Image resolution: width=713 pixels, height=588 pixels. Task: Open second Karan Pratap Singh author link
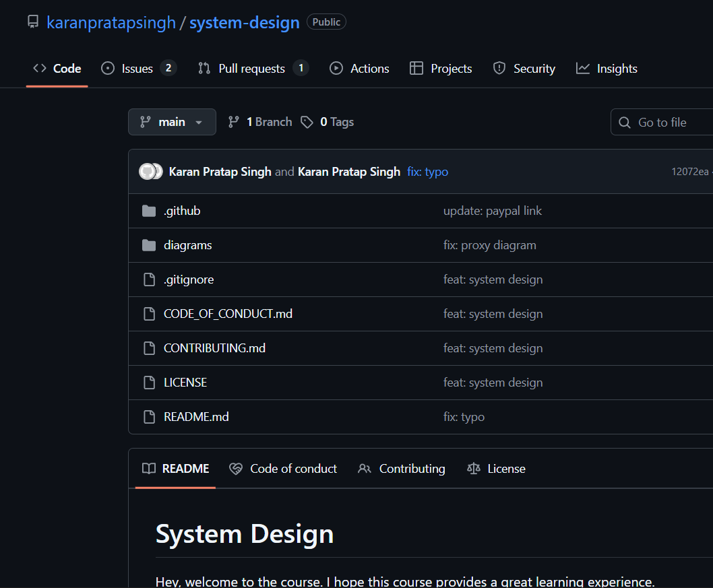(x=349, y=172)
